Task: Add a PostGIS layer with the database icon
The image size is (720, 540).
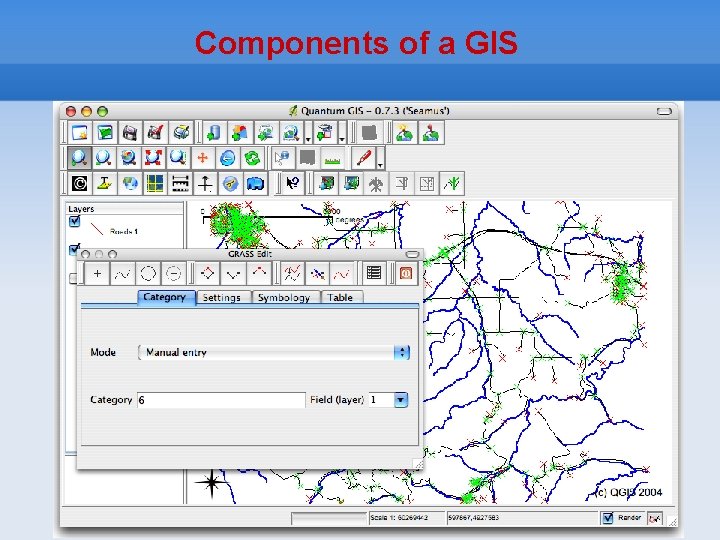Action: (214, 133)
